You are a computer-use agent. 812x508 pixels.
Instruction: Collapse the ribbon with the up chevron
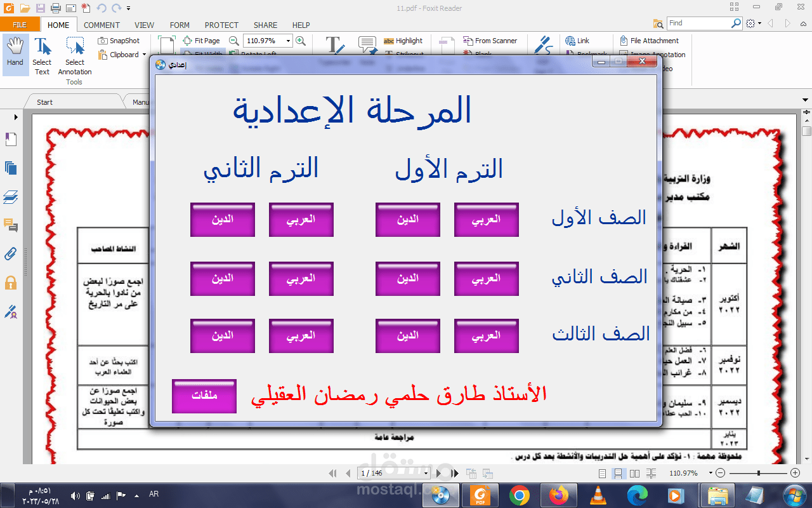(804, 23)
